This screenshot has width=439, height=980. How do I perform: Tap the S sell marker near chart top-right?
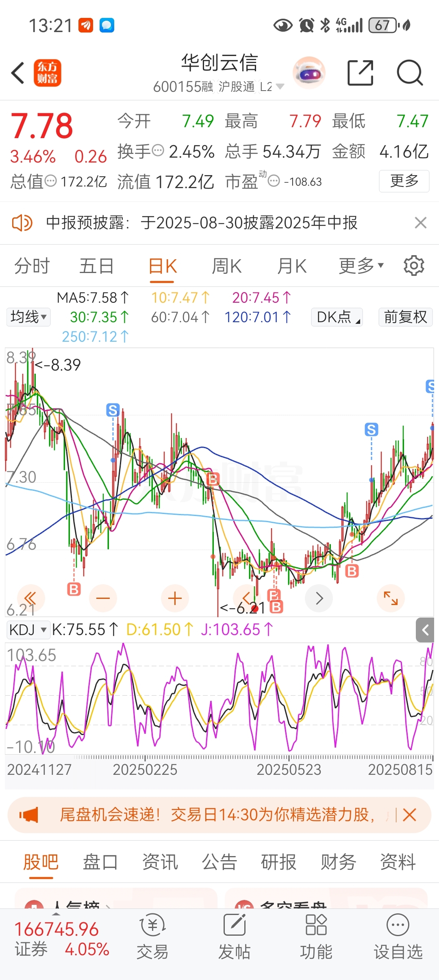430,386
